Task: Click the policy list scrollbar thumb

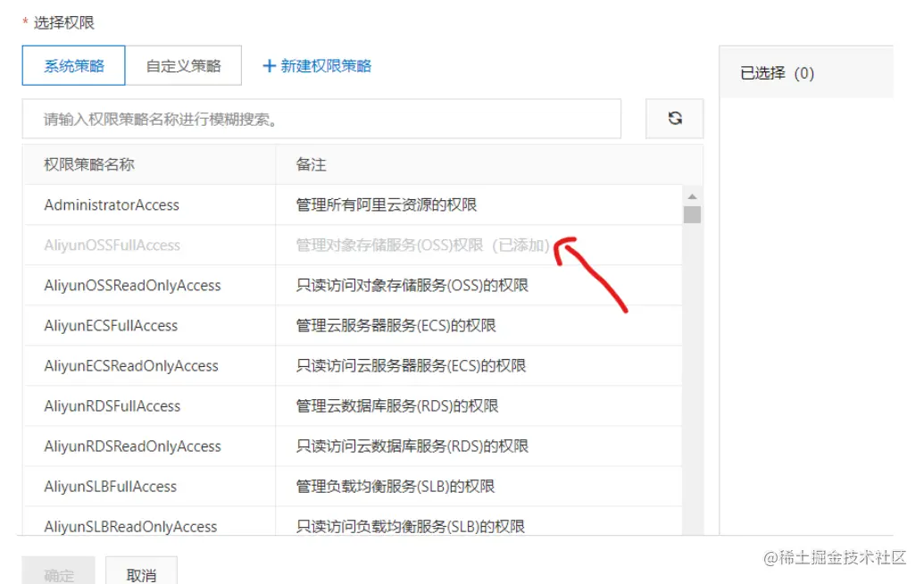Action: 693,214
